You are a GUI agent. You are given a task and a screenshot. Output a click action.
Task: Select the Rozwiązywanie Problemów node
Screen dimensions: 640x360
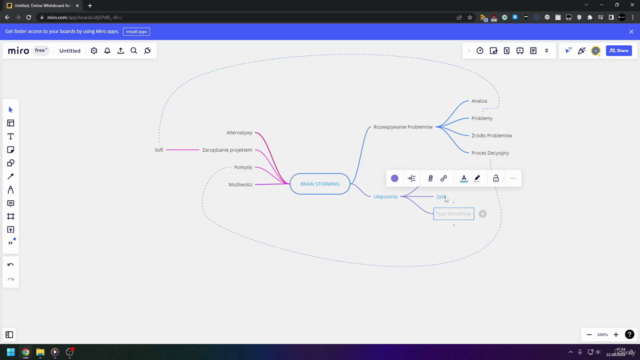pos(403,127)
